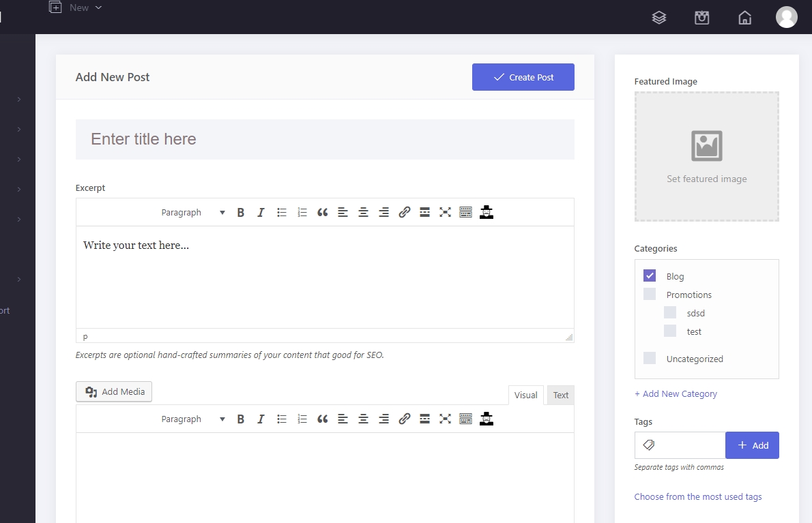Switch to the Visual editor tab

click(525, 395)
